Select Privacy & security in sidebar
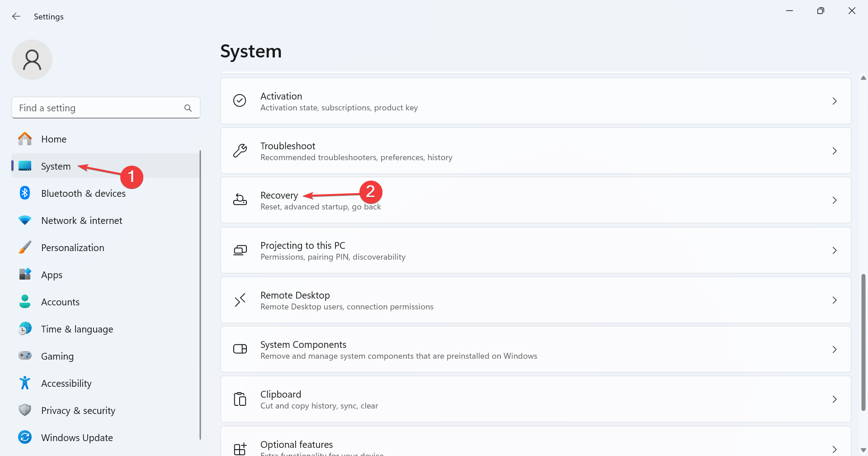The width and height of the screenshot is (868, 456). coord(78,410)
